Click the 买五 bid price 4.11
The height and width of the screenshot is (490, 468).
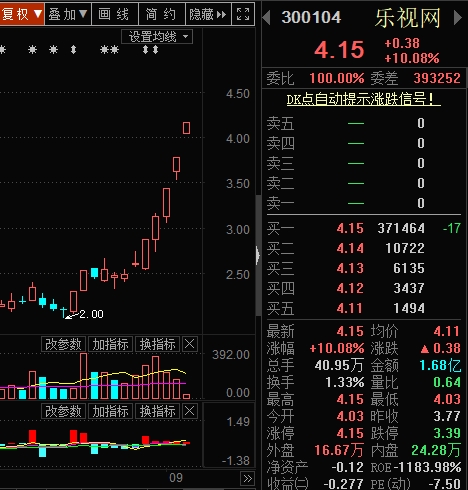pyautogui.click(x=349, y=308)
